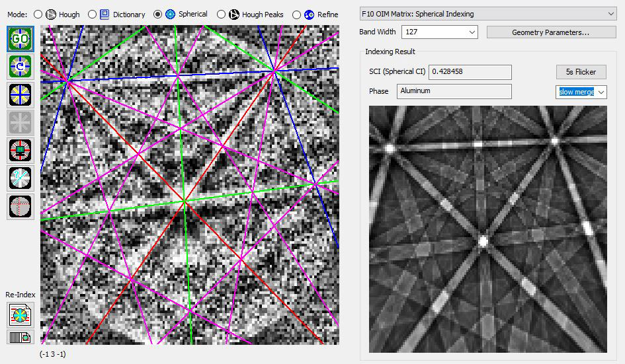The height and width of the screenshot is (364, 625).
Task: Select the Hough mode radio button
Action: (38, 14)
